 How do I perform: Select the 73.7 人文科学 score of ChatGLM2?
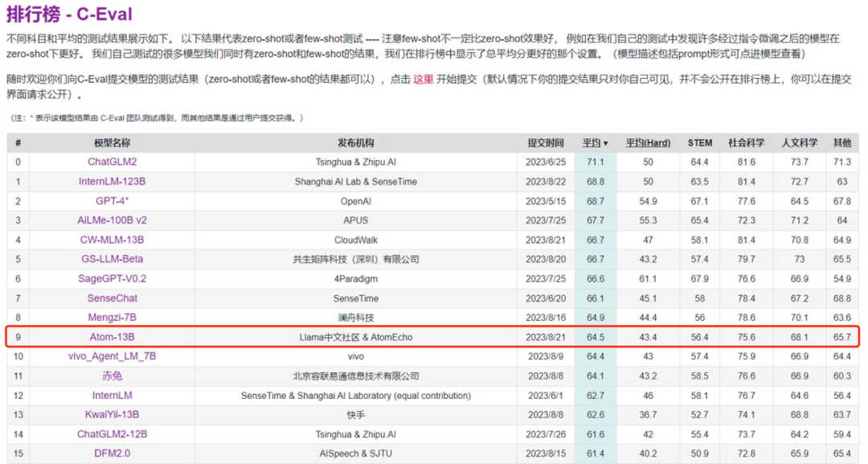click(800, 162)
